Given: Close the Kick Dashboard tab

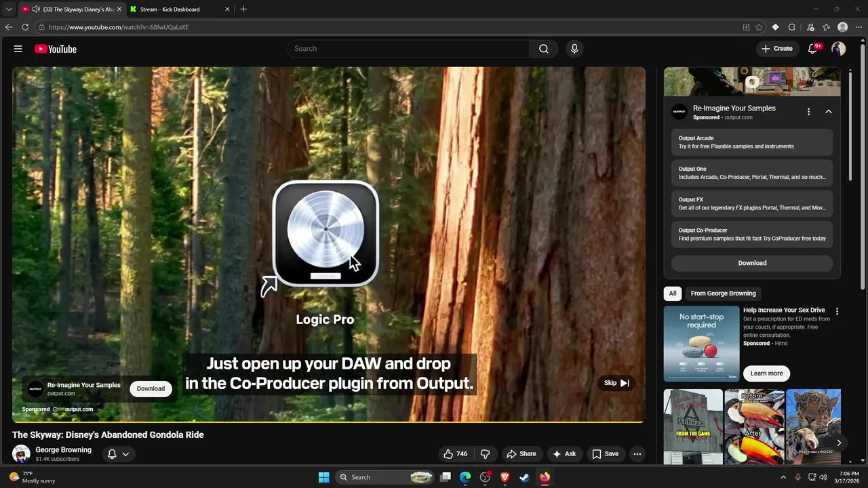Looking at the screenshot, I should pos(227,9).
